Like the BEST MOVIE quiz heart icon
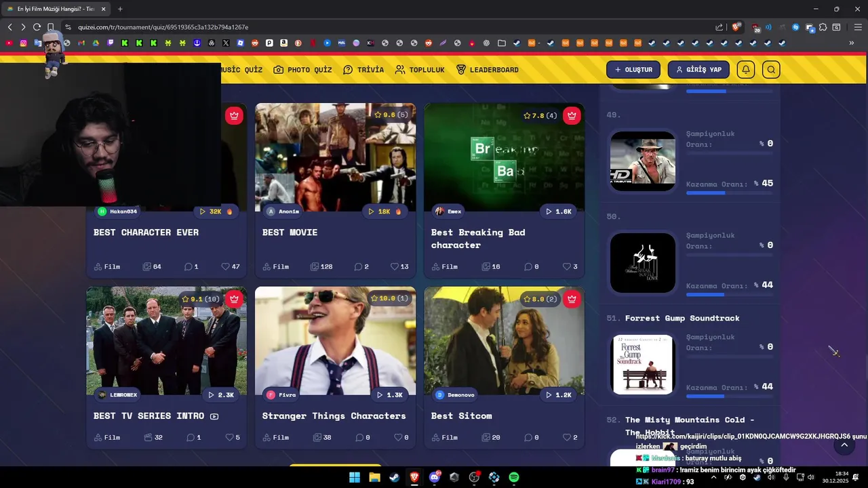The image size is (868, 488). 395,266
